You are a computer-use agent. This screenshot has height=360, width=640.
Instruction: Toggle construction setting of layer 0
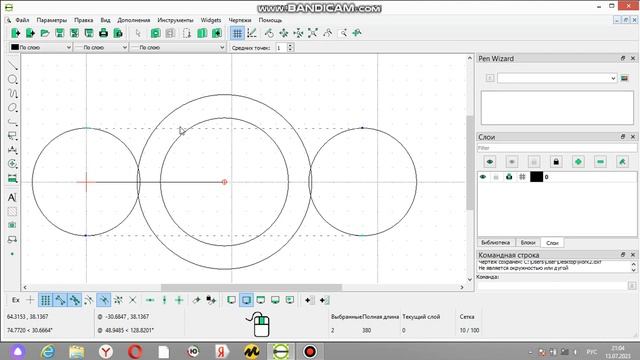(522, 177)
